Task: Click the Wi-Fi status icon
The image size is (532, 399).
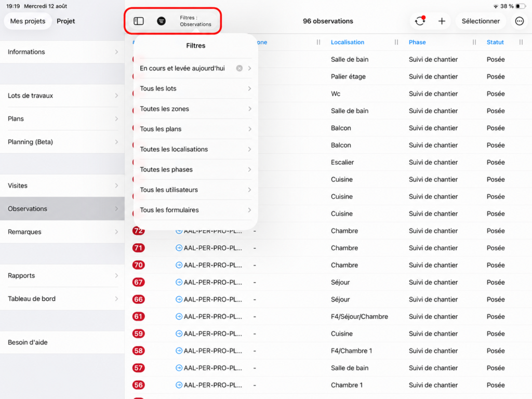Action: coord(496,6)
